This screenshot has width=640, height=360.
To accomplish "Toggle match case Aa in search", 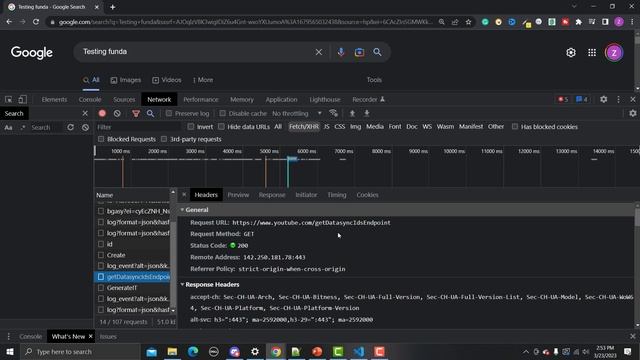I will tap(8, 127).
